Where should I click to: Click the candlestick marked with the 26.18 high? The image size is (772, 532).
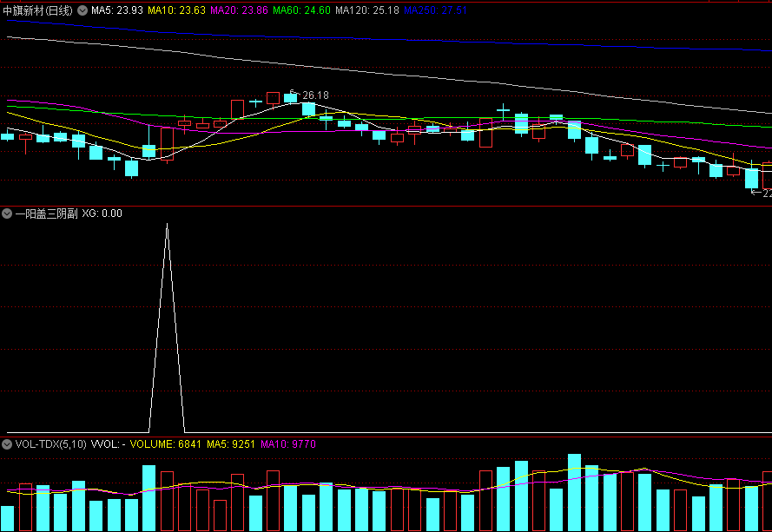click(291, 97)
